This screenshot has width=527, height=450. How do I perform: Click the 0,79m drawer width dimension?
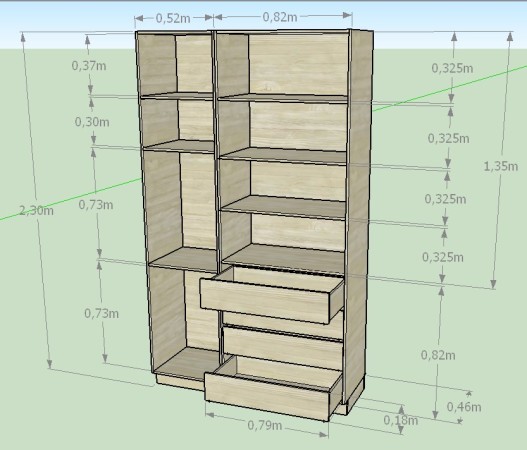(x=265, y=425)
